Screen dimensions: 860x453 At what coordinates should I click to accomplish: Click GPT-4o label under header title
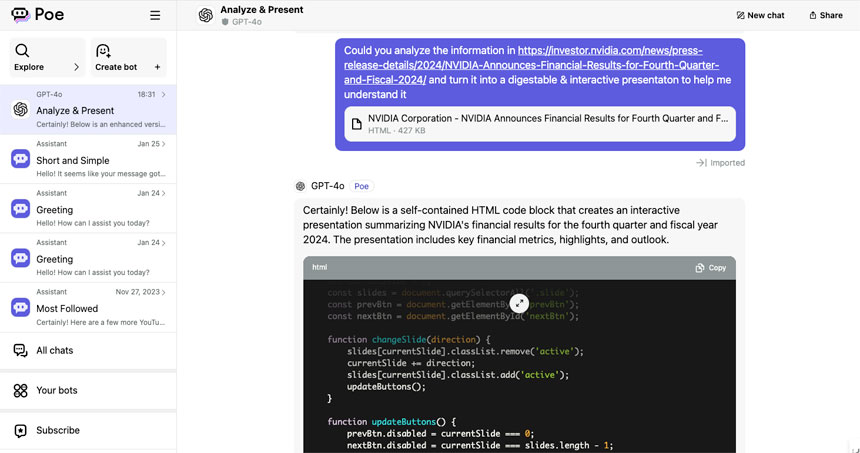(246, 22)
